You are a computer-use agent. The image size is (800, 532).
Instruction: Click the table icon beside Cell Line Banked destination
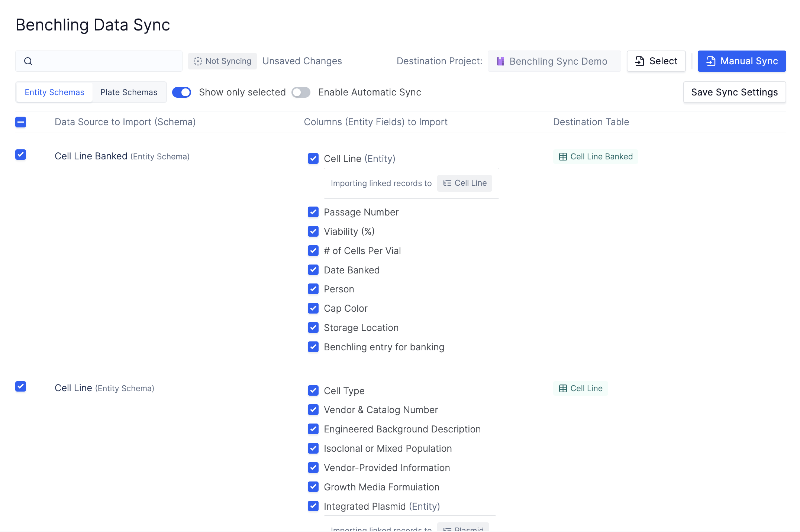(x=563, y=157)
